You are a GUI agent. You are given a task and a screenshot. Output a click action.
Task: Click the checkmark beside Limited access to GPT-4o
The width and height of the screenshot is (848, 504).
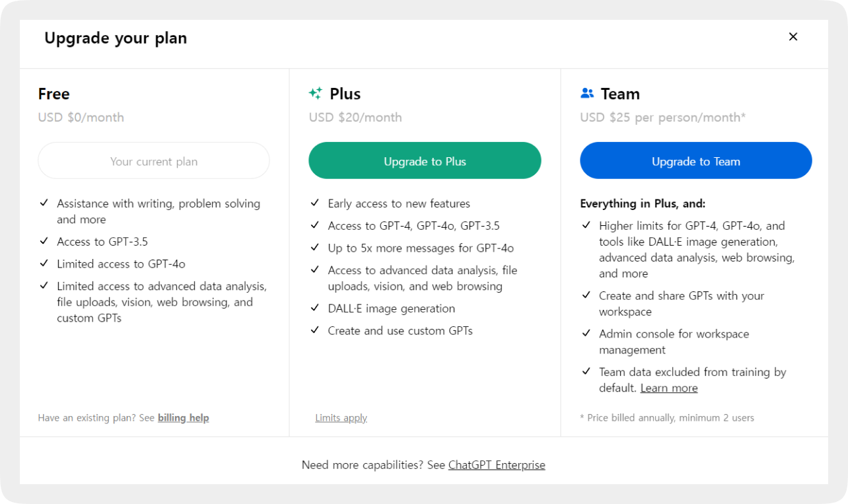(44, 263)
